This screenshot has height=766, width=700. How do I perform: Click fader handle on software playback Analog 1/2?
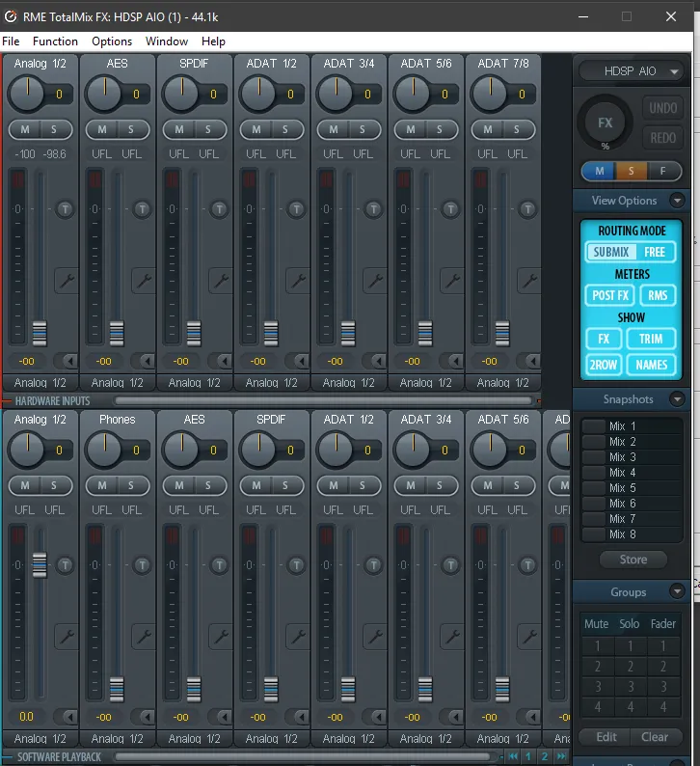coord(40,565)
